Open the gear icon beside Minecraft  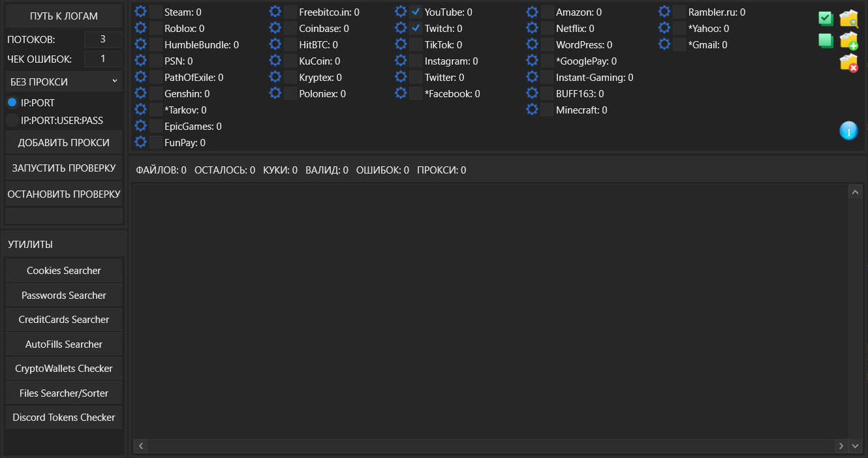532,110
